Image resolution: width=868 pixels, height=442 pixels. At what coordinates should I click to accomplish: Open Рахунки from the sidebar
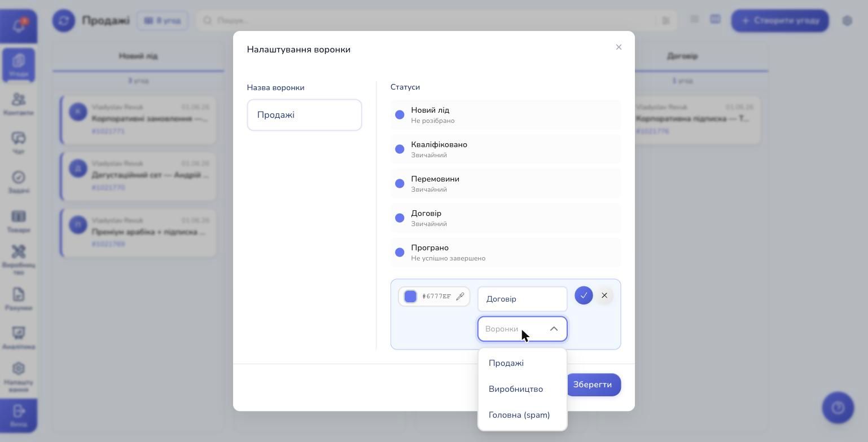19,299
